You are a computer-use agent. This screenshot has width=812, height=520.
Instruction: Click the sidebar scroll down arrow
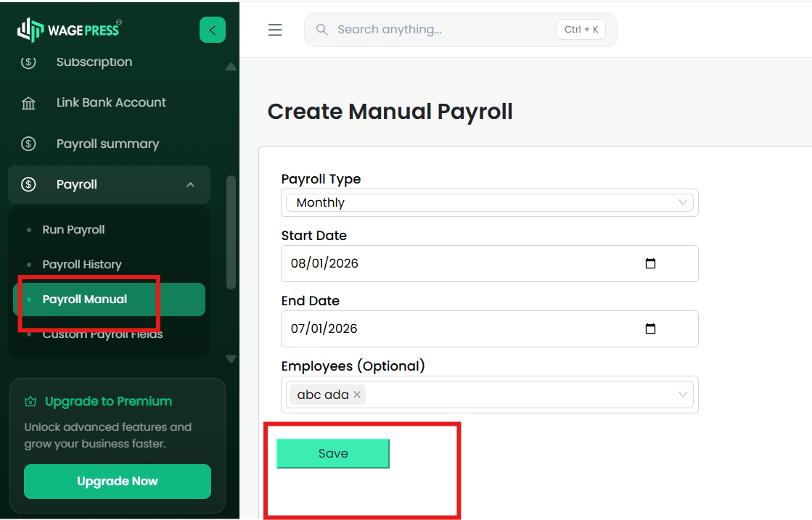(x=231, y=358)
